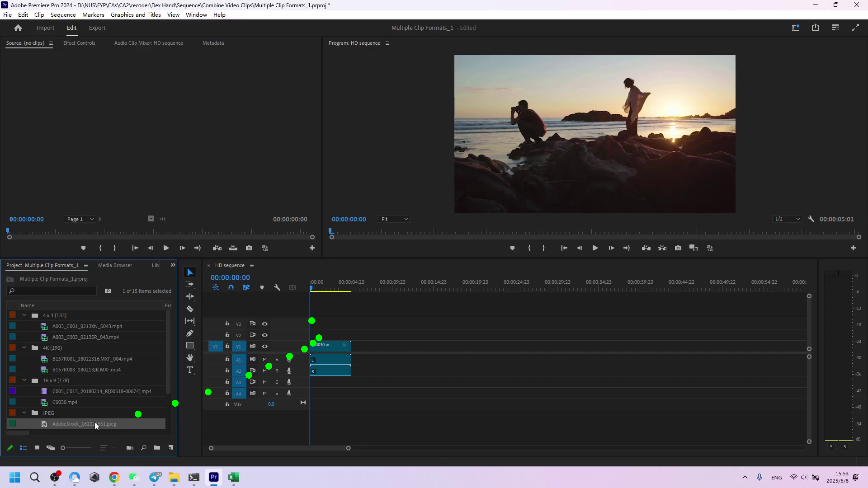Select the Razor tool
The height and width of the screenshot is (488, 868).
coord(190,309)
